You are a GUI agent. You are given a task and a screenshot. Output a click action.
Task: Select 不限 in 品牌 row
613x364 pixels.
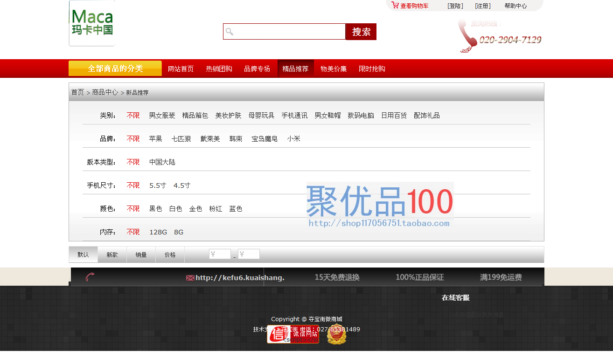(133, 138)
